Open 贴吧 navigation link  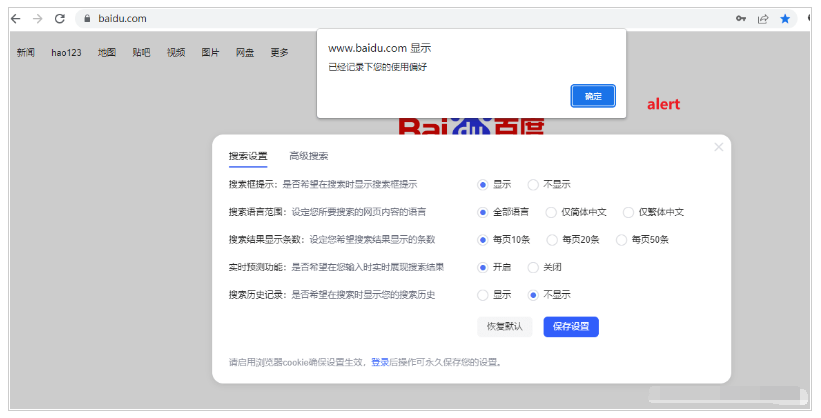tap(141, 52)
